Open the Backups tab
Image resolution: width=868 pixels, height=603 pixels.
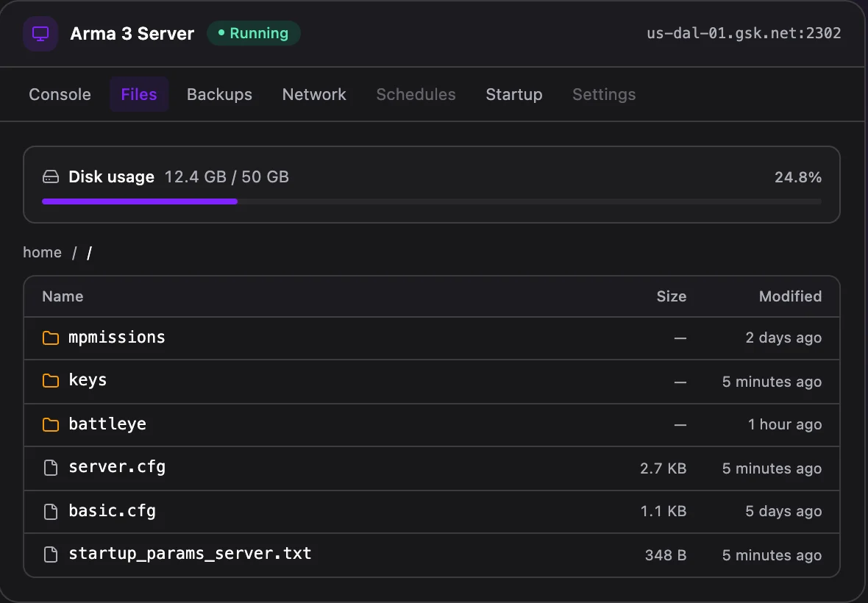point(219,95)
